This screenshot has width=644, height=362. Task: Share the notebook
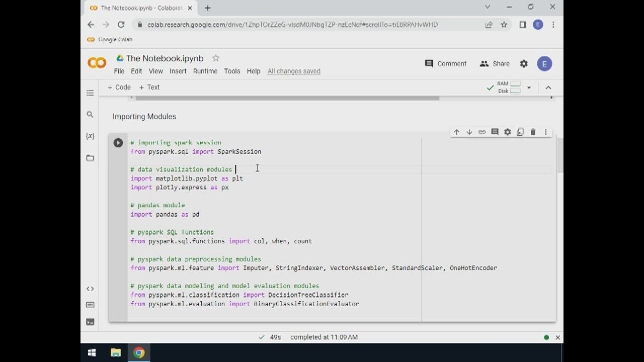click(495, 64)
